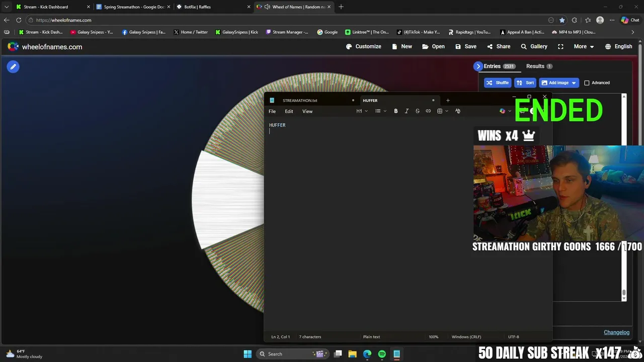Switch to the Results tab
Image resolution: width=644 pixels, height=362 pixels.
point(539,66)
